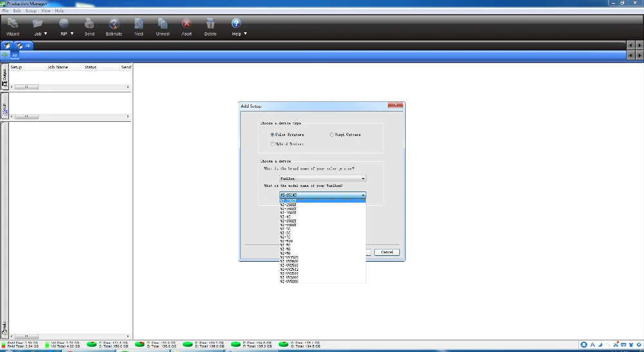Click the F: drive pie chart icon

[x=236, y=344]
